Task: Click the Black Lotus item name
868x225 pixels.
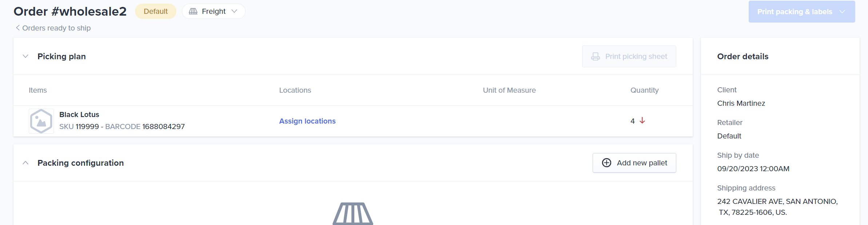Action: click(79, 114)
